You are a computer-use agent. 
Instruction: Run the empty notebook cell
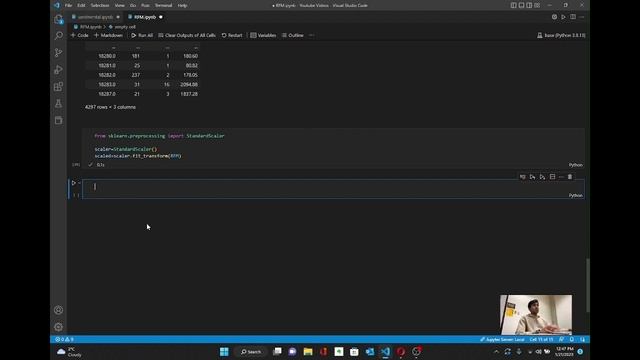(73, 183)
